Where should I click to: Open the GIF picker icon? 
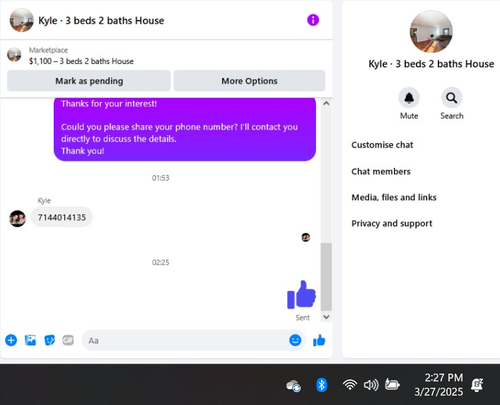click(68, 340)
